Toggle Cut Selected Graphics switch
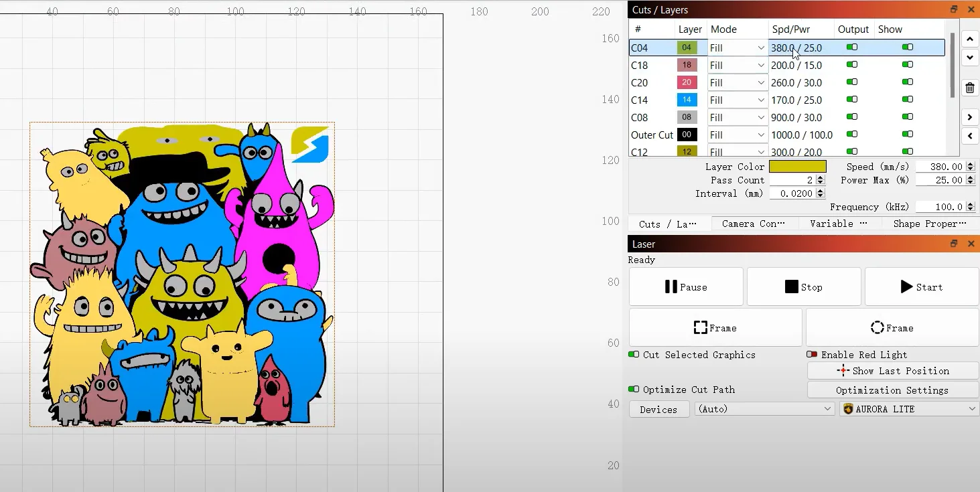 pyautogui.click(x=634, y=355)
